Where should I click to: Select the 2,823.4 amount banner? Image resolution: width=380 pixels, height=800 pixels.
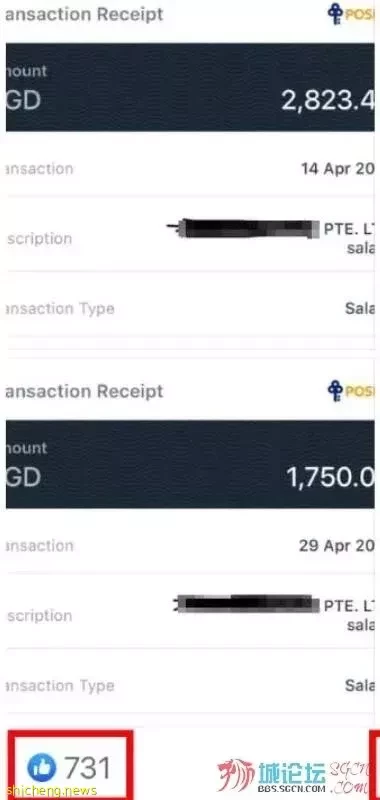click(x=190, y=87)
